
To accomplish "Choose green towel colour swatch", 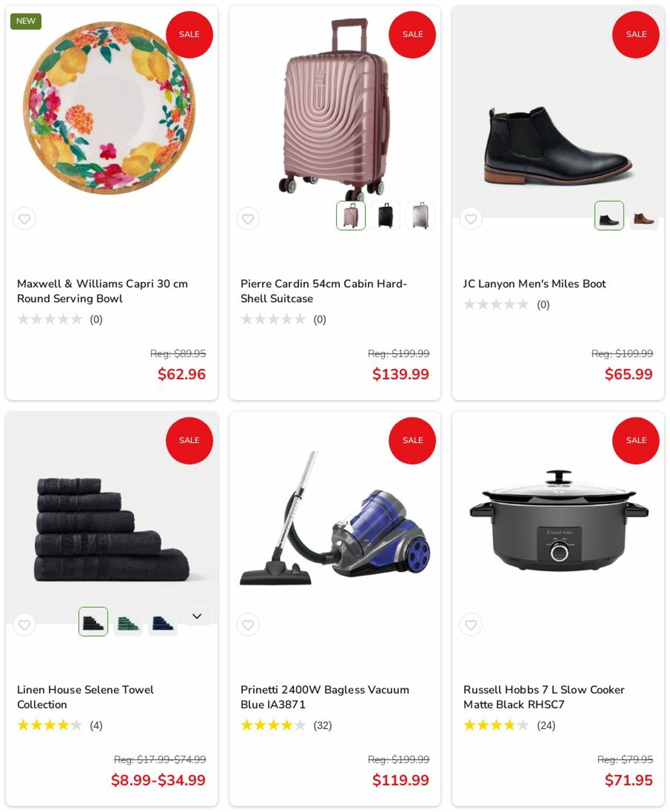I will click(128, 622).
